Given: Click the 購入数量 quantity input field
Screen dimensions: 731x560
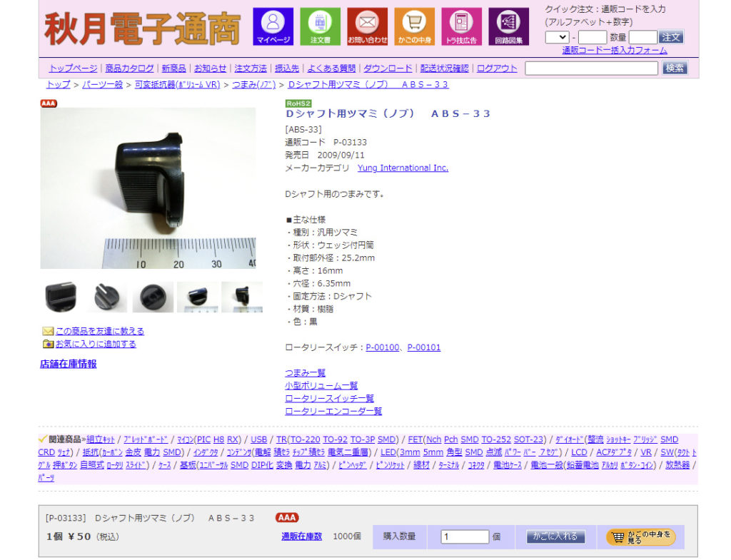Looking at the screenshot, I should (x=465, y=536).
